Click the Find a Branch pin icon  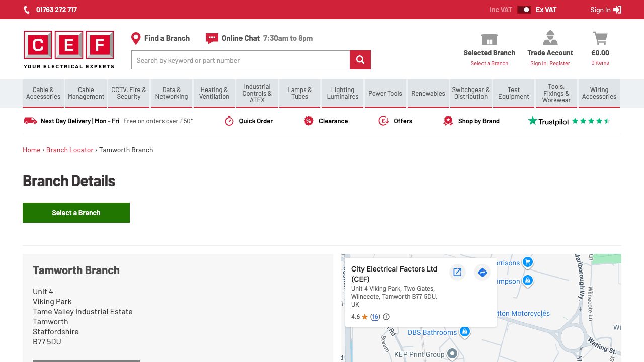pyautogui.click(x=135, y=38)
